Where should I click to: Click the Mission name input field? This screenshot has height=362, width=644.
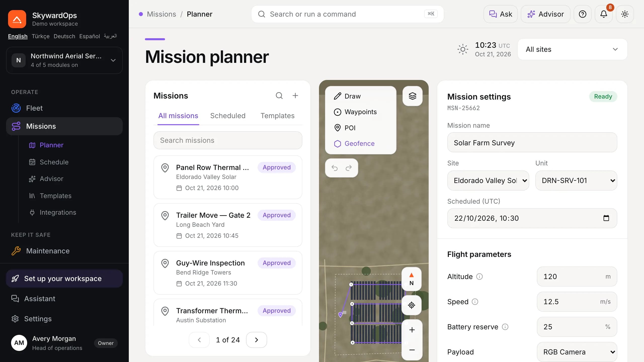click(x=532, y=143)
